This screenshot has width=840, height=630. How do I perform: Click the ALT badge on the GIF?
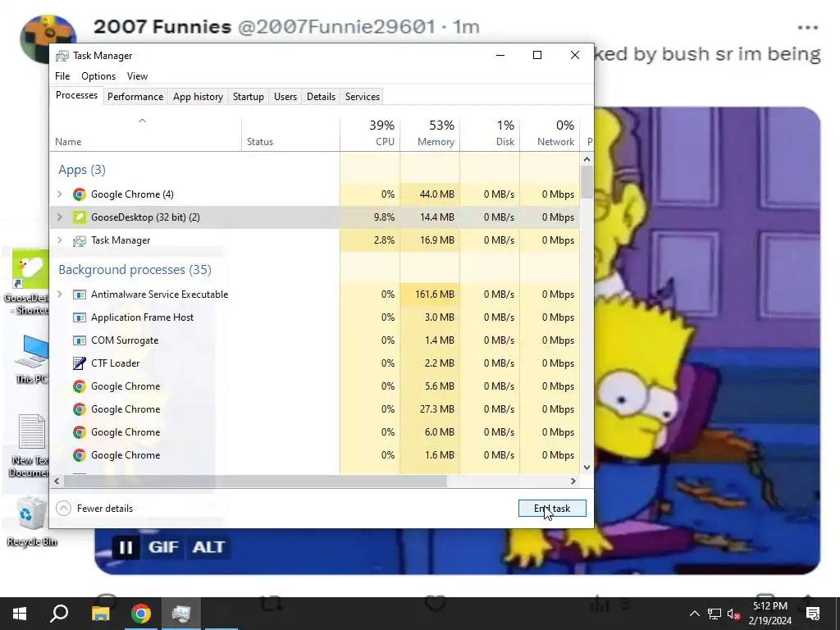[x=208, y=547]
